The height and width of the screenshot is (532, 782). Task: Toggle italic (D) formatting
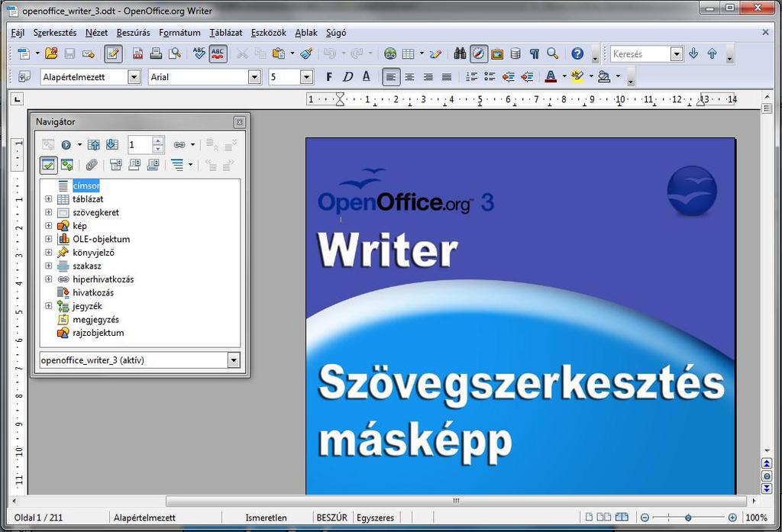(x=347, y=77)
